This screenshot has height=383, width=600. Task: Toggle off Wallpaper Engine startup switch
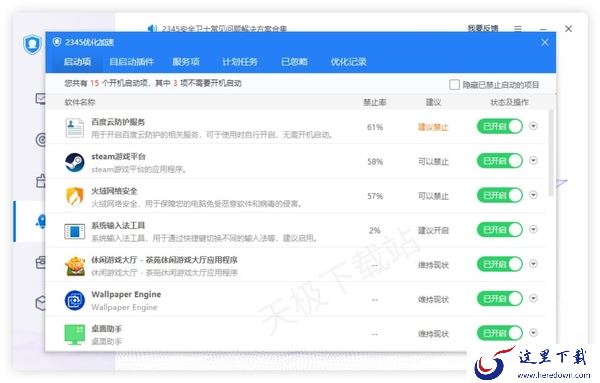point(500,298)
